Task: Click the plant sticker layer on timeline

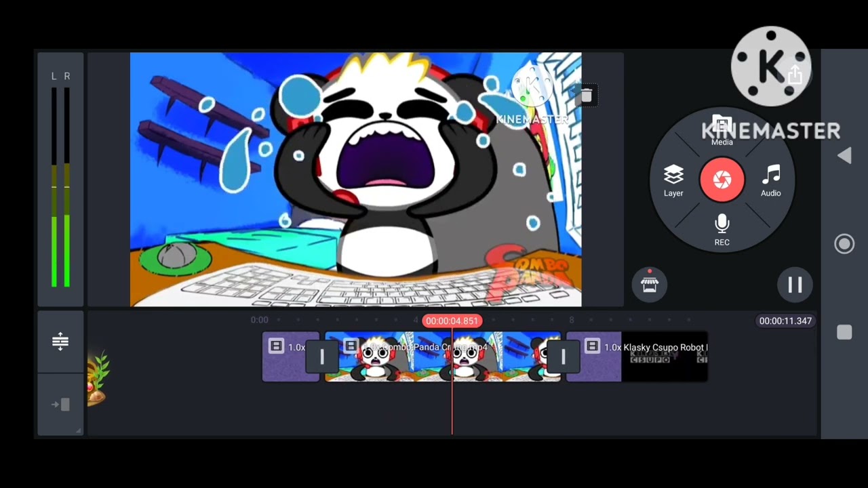Action: (x=98, y=380)
